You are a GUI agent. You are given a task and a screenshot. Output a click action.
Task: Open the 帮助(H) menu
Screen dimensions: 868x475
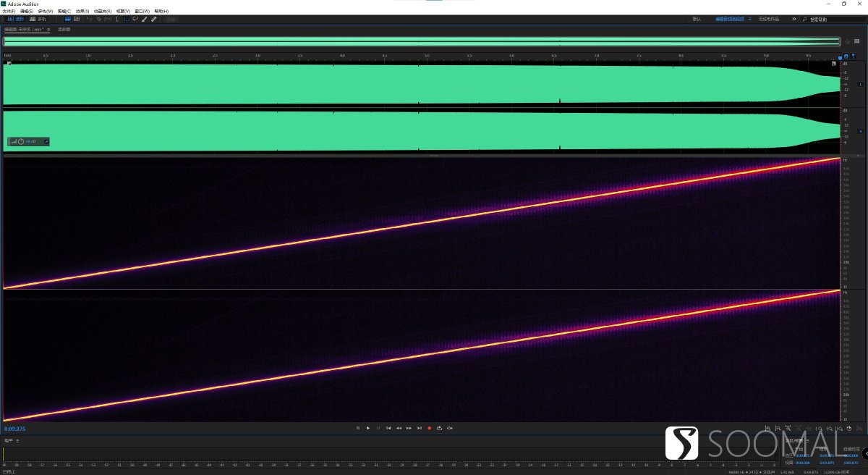click(161, 11)
